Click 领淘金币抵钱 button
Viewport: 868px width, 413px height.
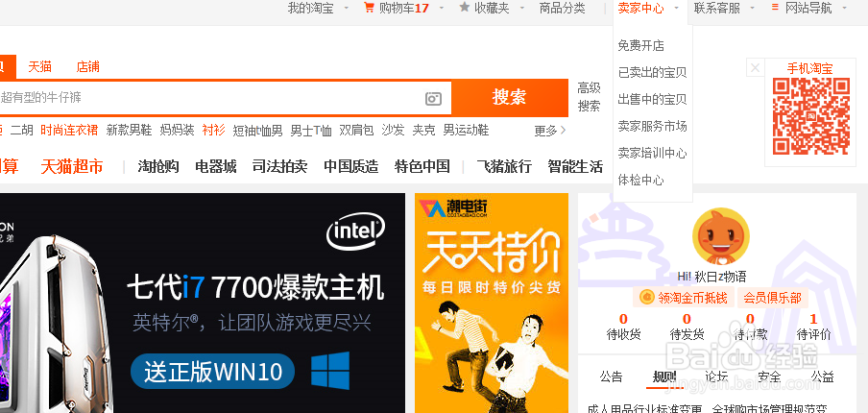[x=683, y=298]
